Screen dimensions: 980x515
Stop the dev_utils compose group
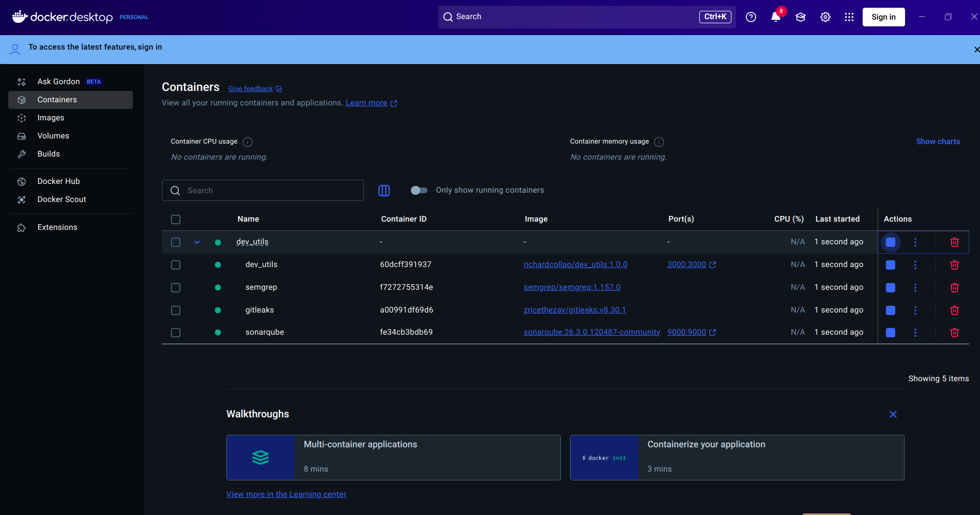click(x=891, y=242)
